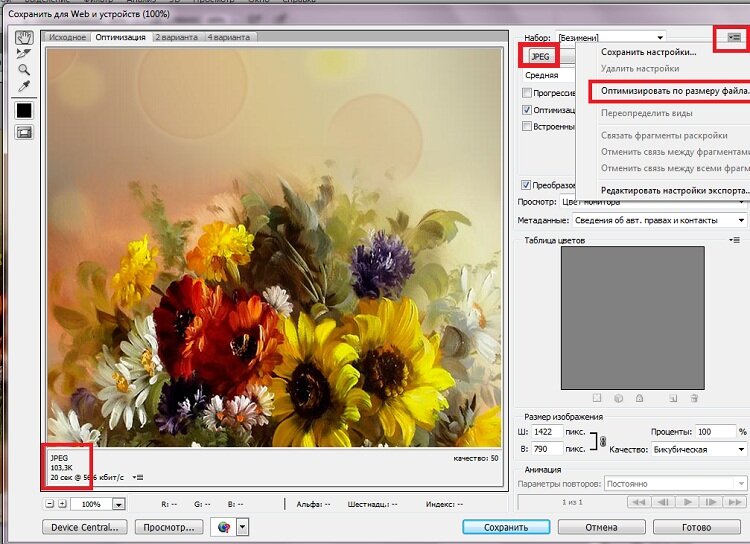
Task: Click the browser preview Chrome icon
Action: 224,527
